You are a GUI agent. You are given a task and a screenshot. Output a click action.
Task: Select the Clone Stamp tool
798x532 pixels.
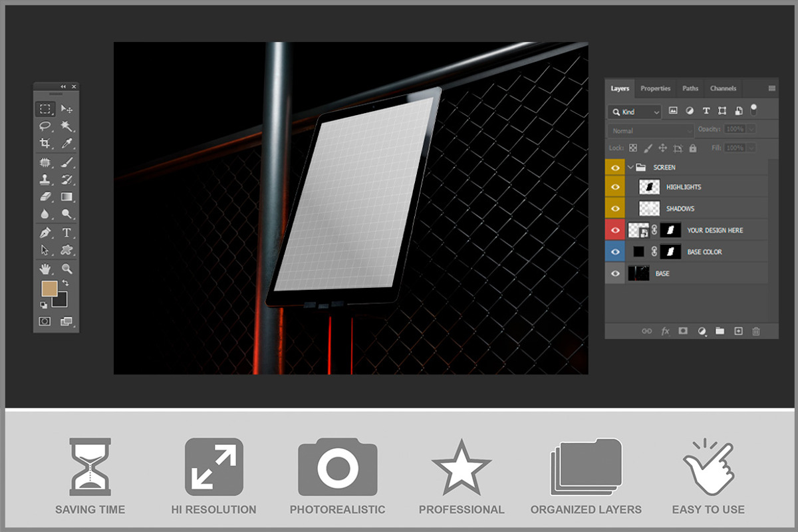pyautogui.click(x=45, y=179)
